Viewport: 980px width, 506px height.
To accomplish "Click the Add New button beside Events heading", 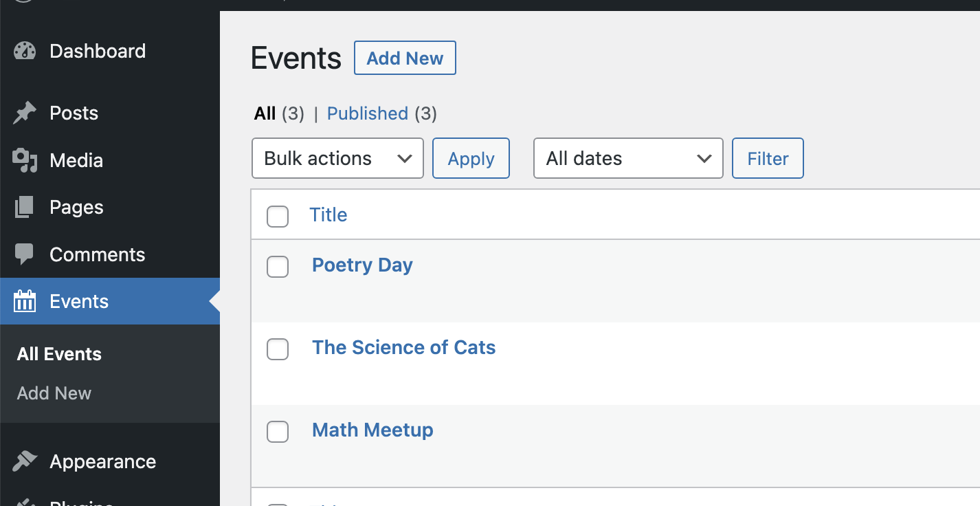I will [405, 58].
